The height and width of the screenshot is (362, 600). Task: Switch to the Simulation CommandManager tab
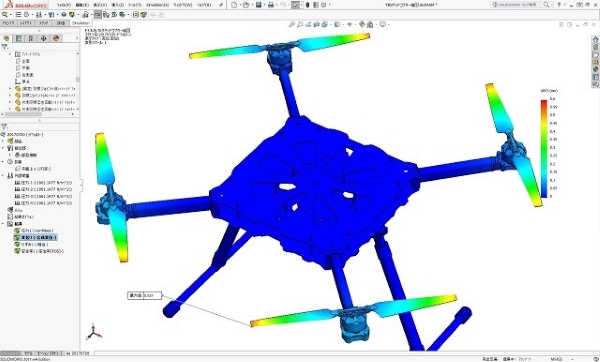(x=81, y=23)
